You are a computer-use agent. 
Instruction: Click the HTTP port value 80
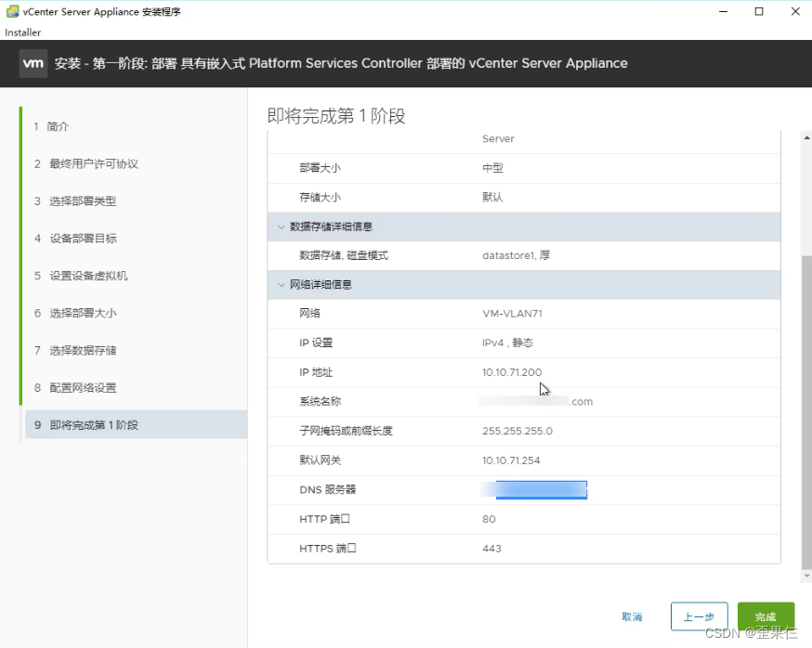[489, 519]
